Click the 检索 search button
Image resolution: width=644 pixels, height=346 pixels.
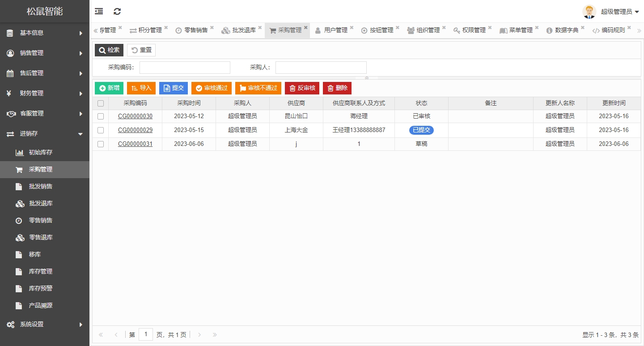click(x=109, y=50)
